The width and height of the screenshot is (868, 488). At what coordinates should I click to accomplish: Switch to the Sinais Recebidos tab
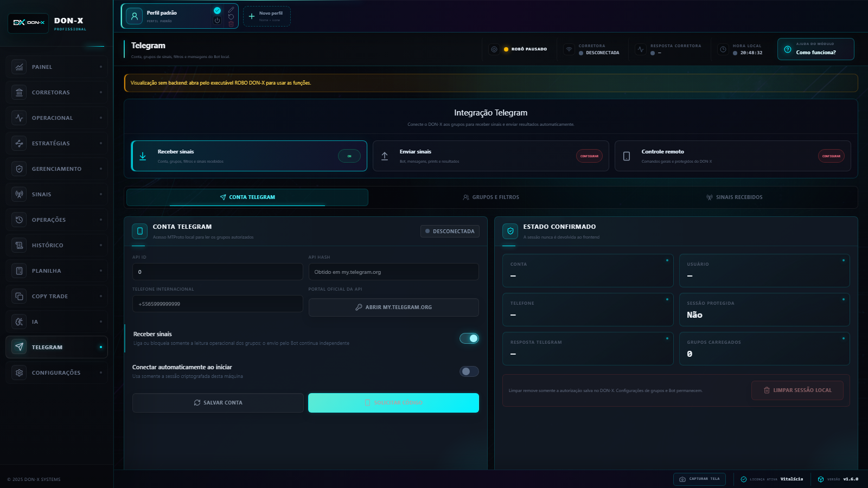(735, 197)
